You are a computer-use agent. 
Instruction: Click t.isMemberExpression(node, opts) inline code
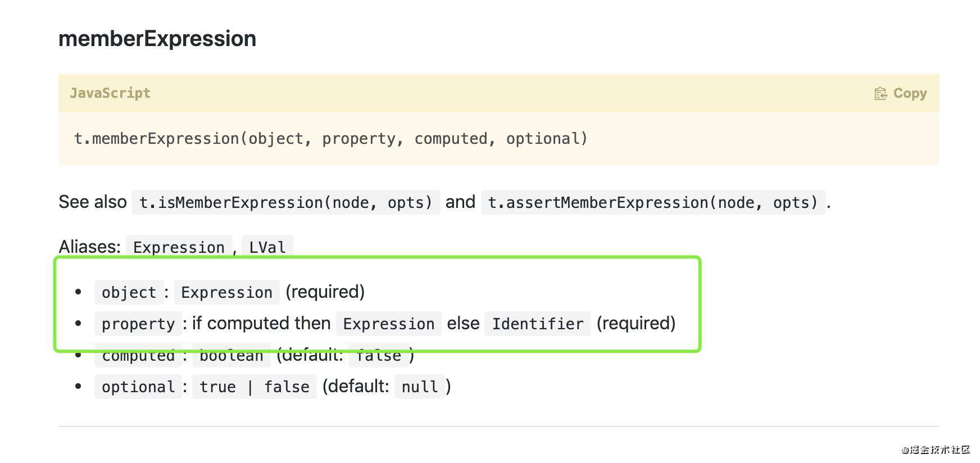coord(286,202)
